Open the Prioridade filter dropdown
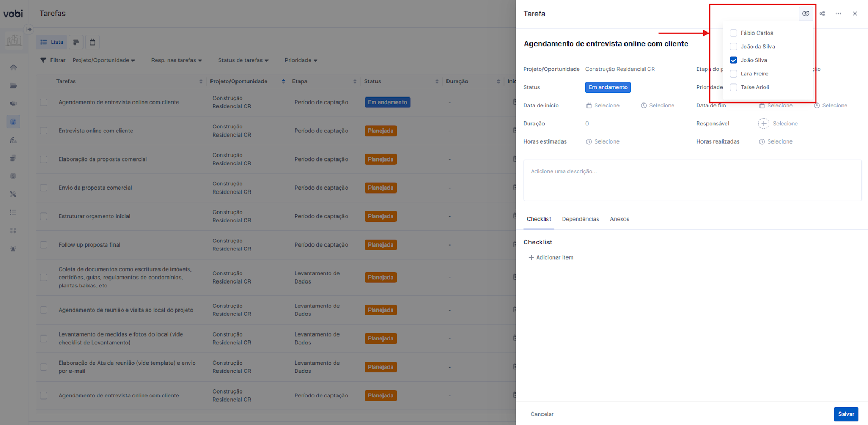The image size is (868, 425). coord(301,60)
